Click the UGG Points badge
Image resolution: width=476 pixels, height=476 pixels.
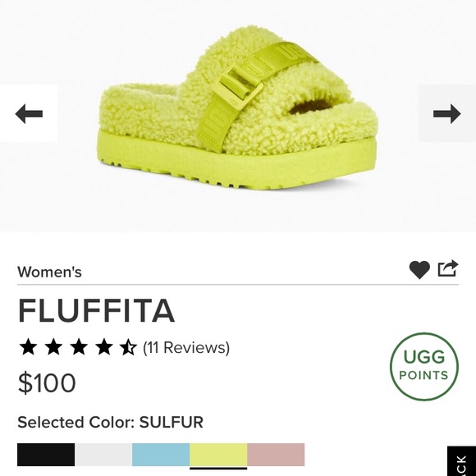point(424,366)
